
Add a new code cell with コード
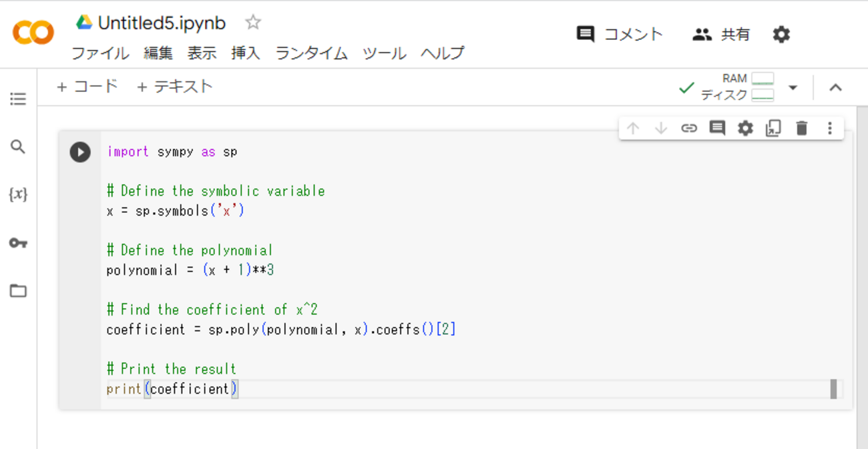(87, 86)
